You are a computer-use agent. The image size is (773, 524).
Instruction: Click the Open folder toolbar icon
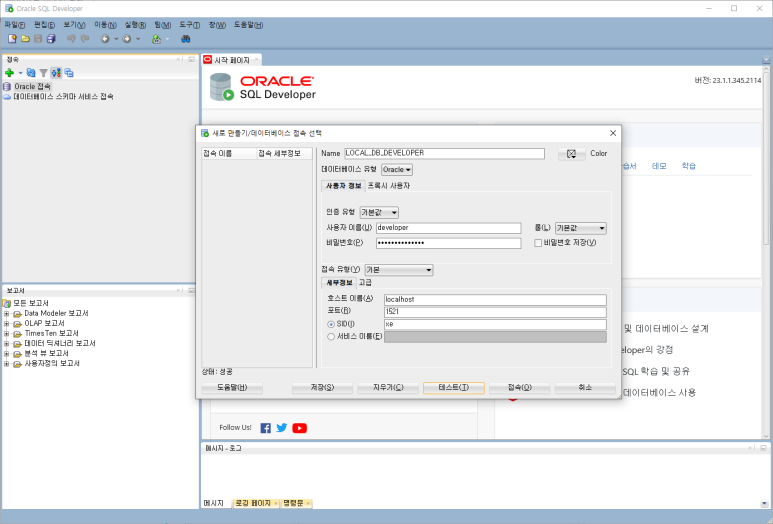25,38
